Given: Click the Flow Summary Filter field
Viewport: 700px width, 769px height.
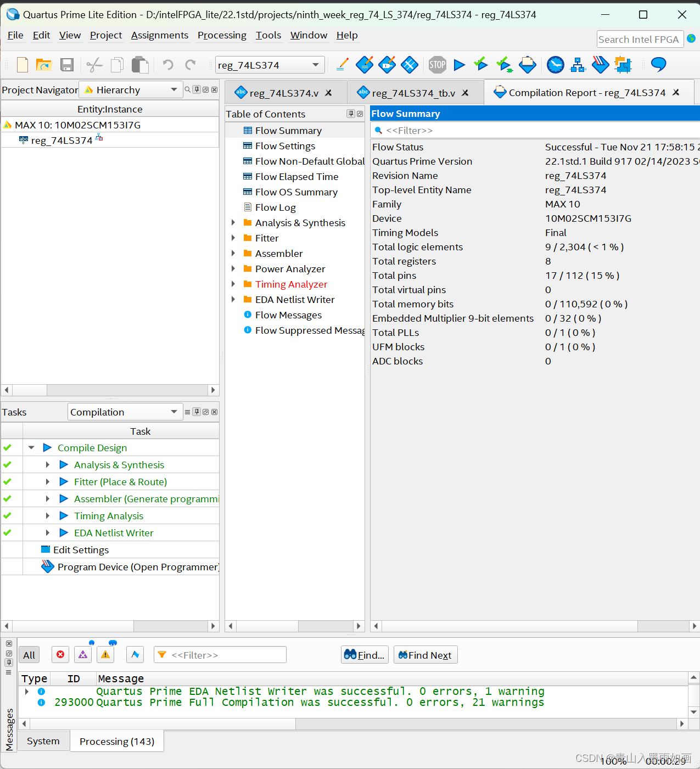Looking at the screenshot, I should tap(535, 130).
